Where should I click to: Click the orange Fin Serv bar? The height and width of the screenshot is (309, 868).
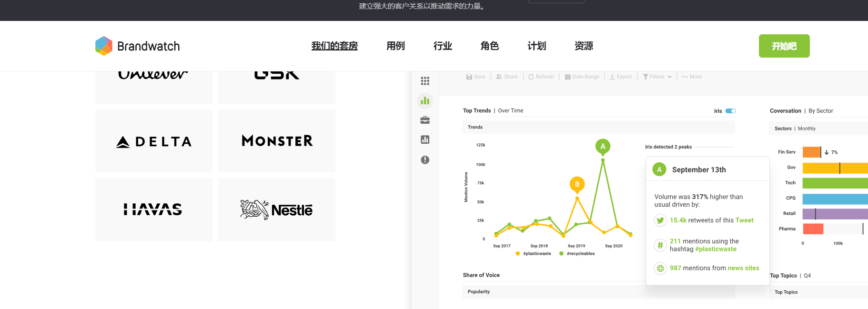point(811,152)
